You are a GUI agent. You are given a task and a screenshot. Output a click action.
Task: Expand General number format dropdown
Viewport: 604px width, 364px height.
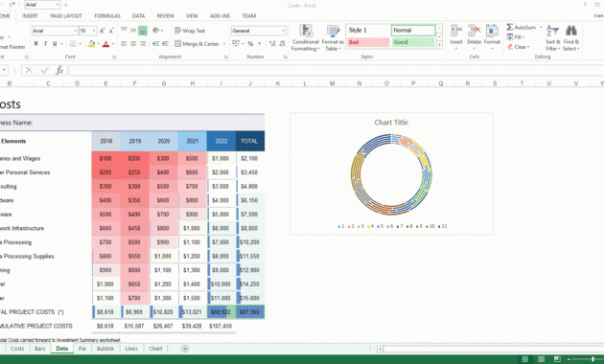click(284, 31)
